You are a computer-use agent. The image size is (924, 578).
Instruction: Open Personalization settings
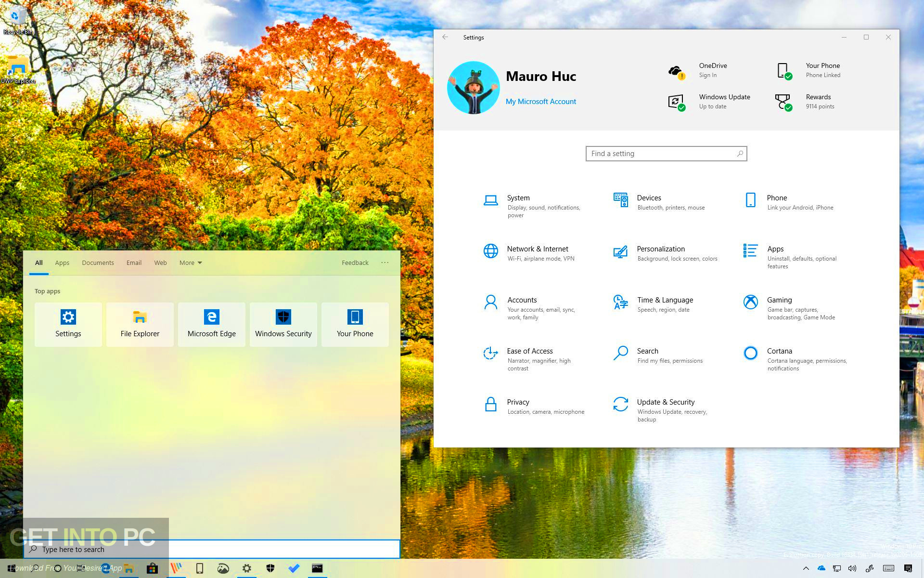click(x=666, y=253)
